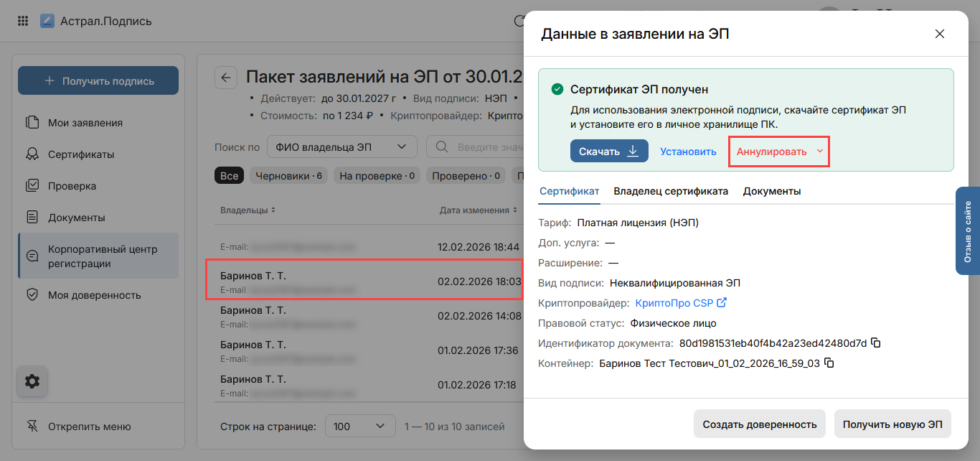980x461 pixels.
Task: Switch to Владелец сертификата tab
Action: click(671, 191)
